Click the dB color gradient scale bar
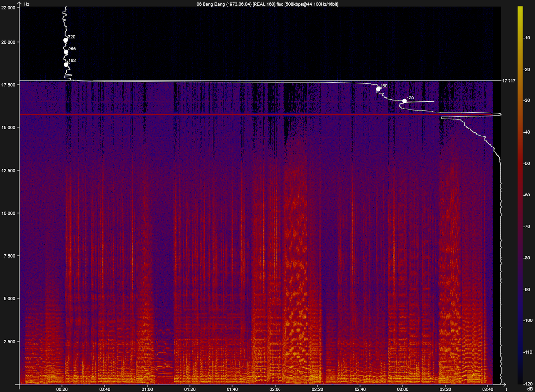Viewport: 535px width, 392px height. (520, 195)
